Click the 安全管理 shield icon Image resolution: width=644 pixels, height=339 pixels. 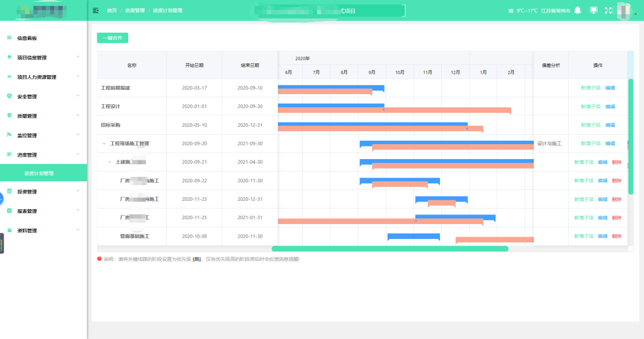coord(10,96)
